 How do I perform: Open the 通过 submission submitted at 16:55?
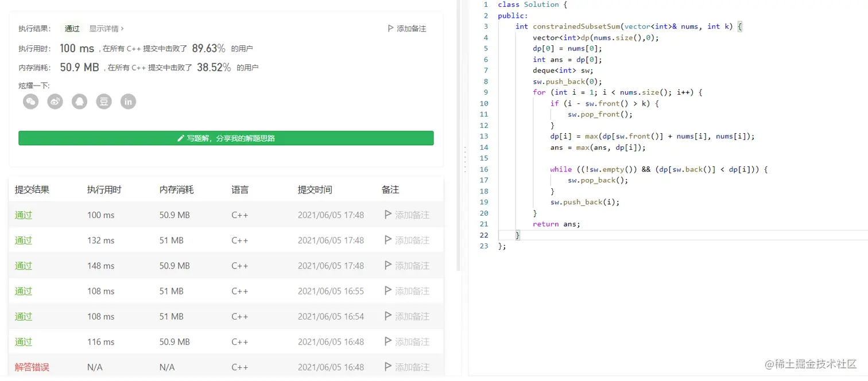pyautogui.click(x=24, y=291)
